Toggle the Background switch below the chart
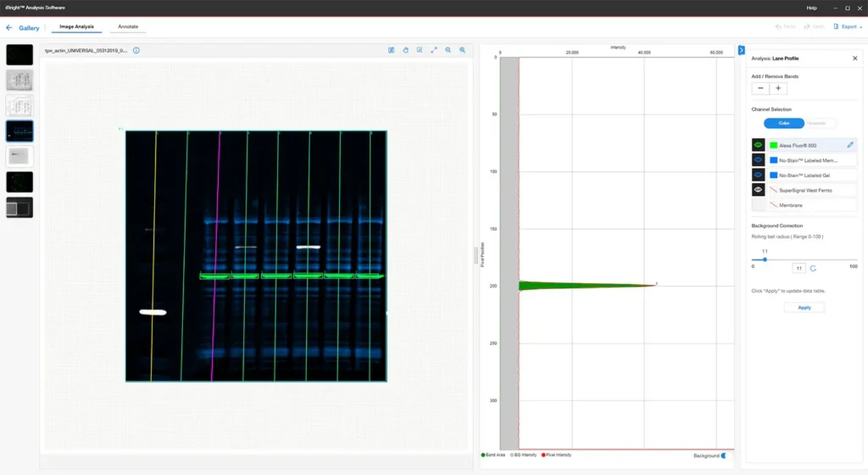Screen dimensions: 868x475 pyautogui.click(x=722, y=455)
